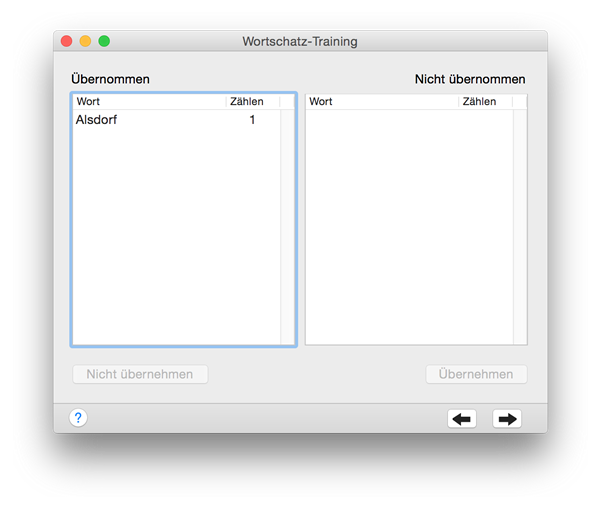
Task: Go back with the left arrow button
Action: pyautogui.click(x=462, y=419)
